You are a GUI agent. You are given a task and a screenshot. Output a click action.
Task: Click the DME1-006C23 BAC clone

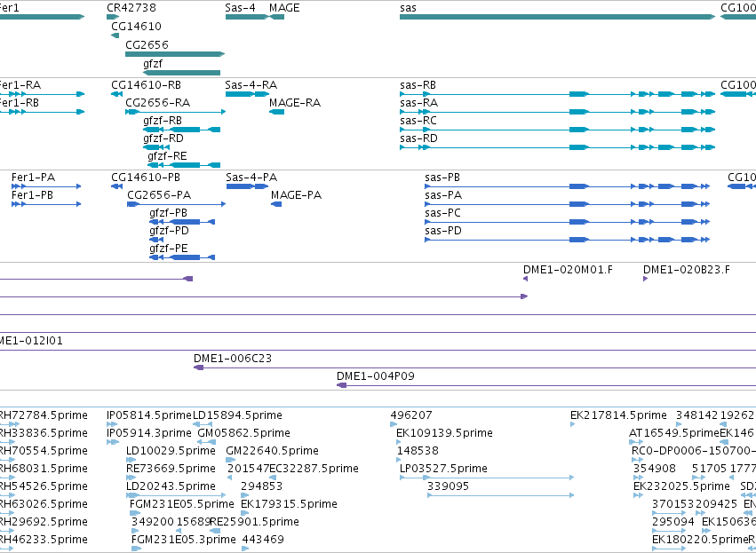pos(474,368)
